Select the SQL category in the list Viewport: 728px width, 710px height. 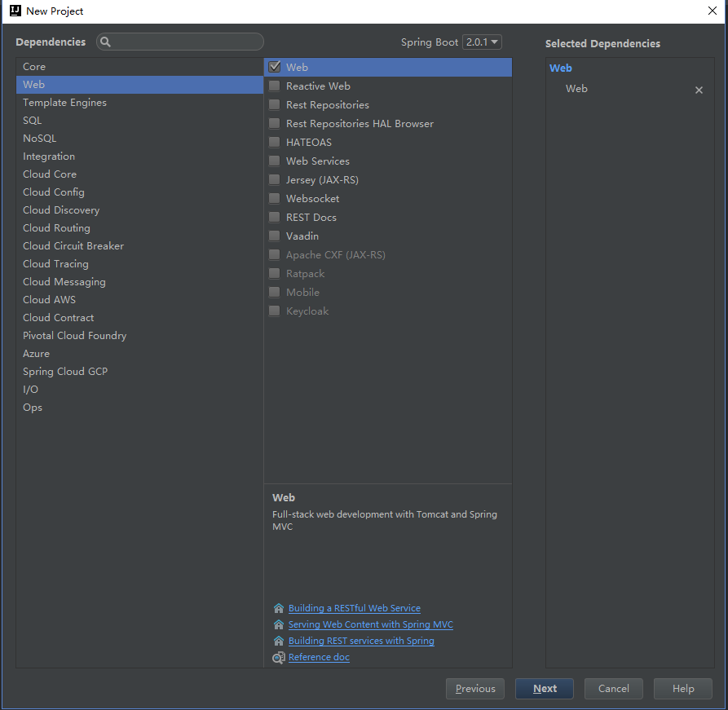(33, 121)
